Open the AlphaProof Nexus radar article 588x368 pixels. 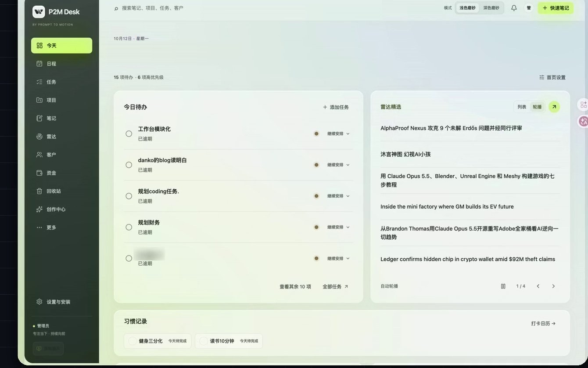tap(451, 128)
